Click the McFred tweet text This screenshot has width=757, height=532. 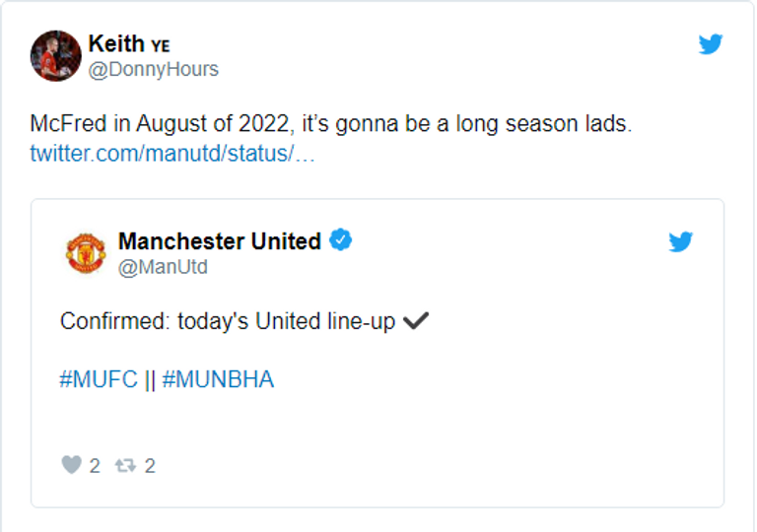pyautogui.click(x=329, y=126)
